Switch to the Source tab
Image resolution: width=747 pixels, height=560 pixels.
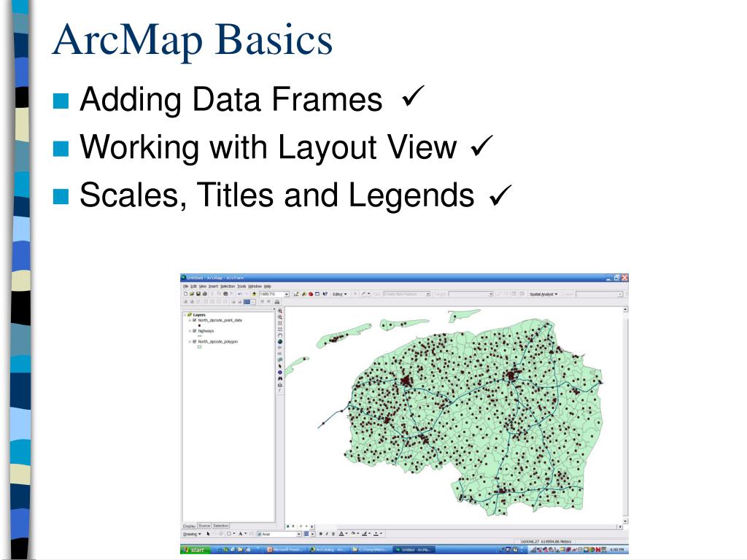(204, 526)
